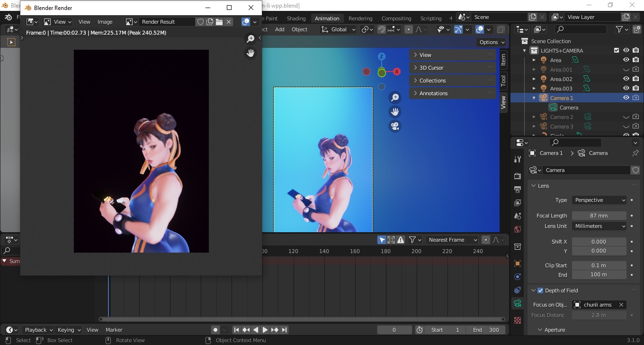The width and height of the screenshot is (644, 345).
Task: Open the lens Type Perspective dropdown
Action: [x=599, y=200]
